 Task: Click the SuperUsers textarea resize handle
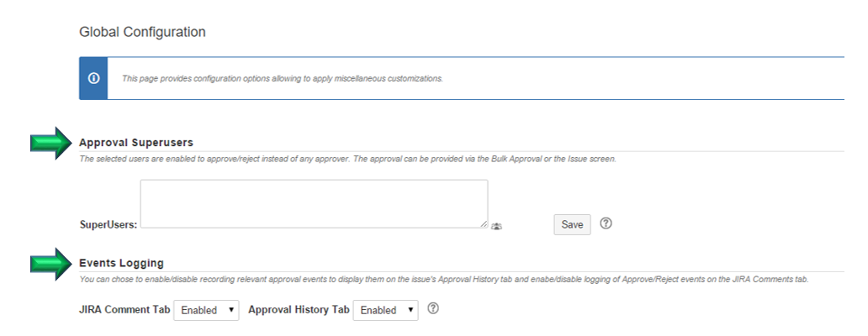point(484,223)
